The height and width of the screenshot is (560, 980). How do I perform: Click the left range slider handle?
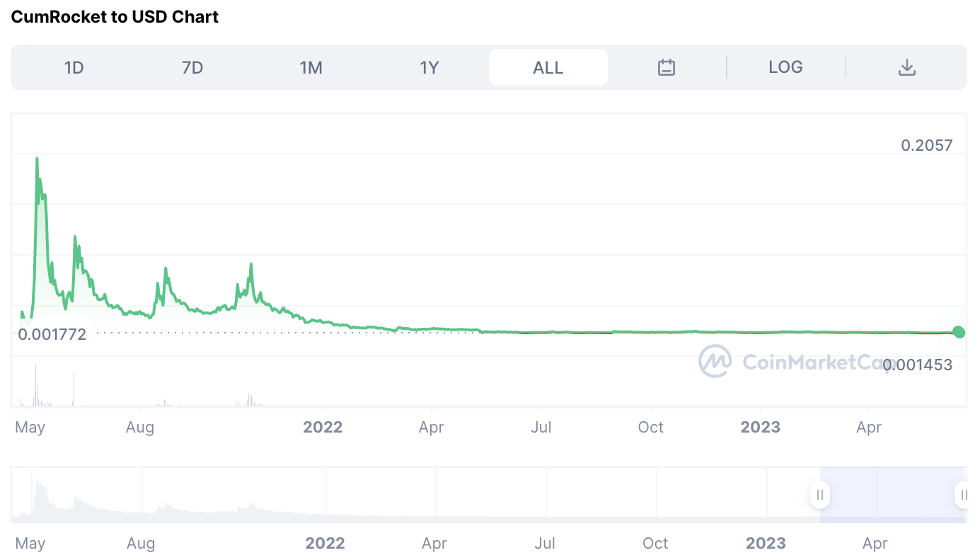(x=820, y=495)
